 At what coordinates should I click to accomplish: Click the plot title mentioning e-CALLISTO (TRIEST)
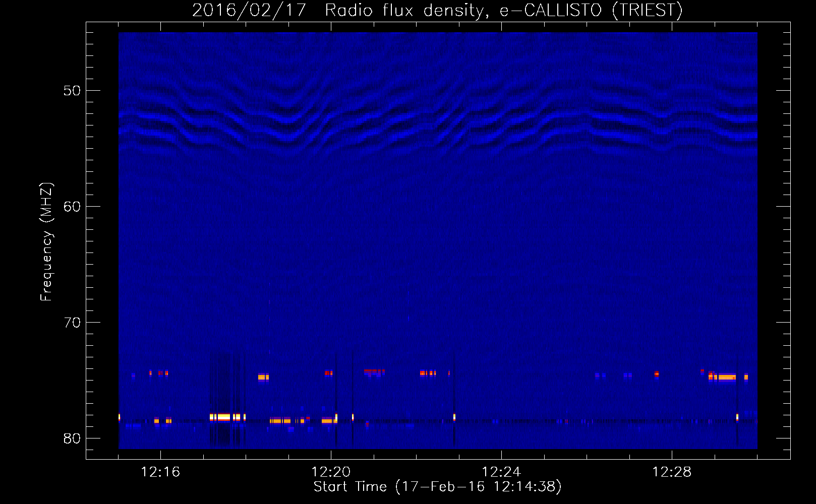(437, 10)
